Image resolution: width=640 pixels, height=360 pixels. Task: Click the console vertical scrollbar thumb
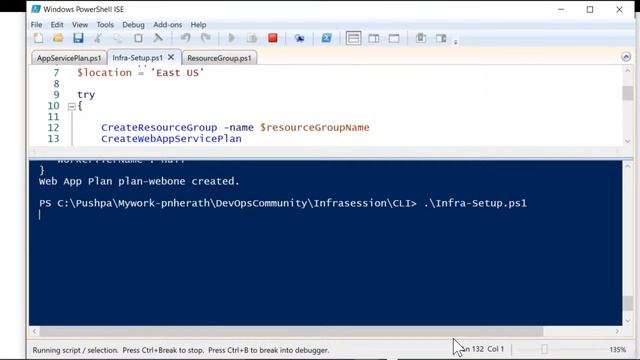pos(627,303)
